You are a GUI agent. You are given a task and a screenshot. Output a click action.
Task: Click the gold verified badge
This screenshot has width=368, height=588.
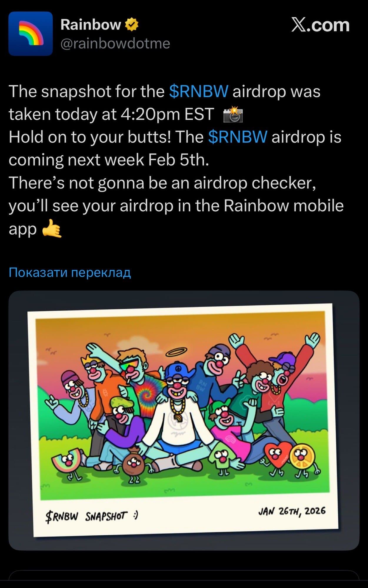coord(132,24)
